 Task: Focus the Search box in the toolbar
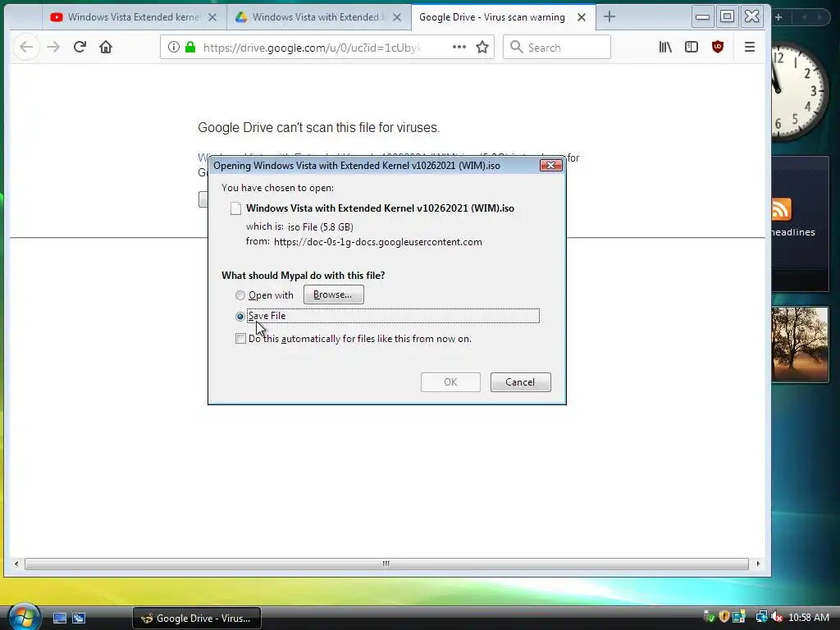pyautogui.click(x=557, y=47)
